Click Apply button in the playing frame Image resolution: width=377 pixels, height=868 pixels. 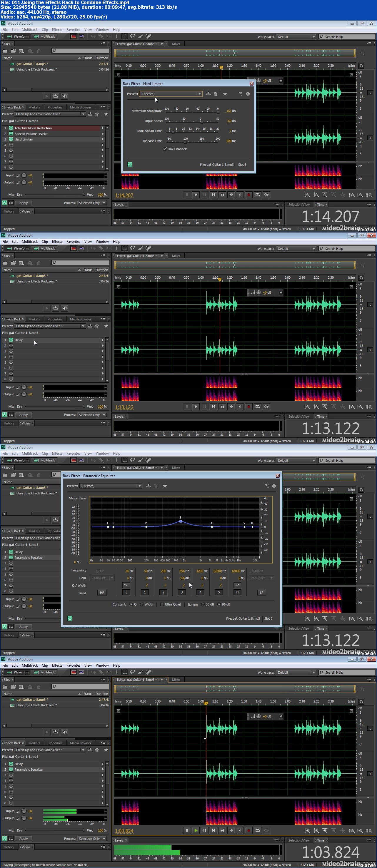[x=23, y=839]
